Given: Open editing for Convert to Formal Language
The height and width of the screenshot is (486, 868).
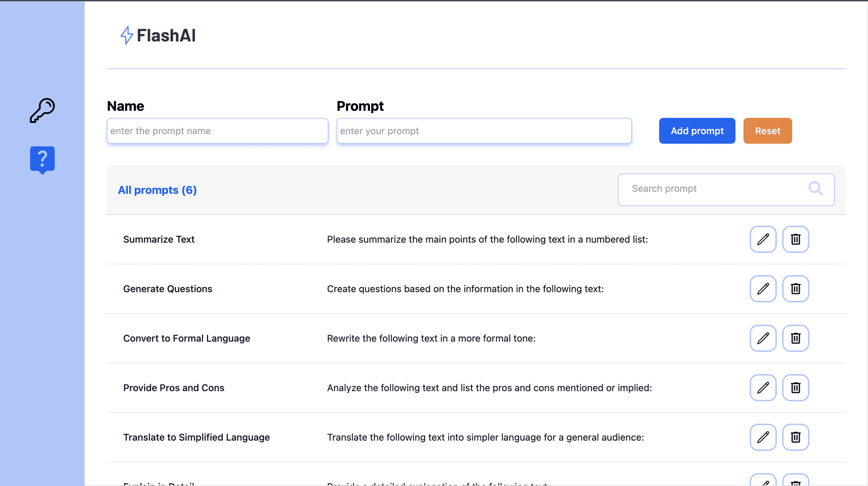Looking at the screenshot, I should pyautogui.click(x=763, y=338).
